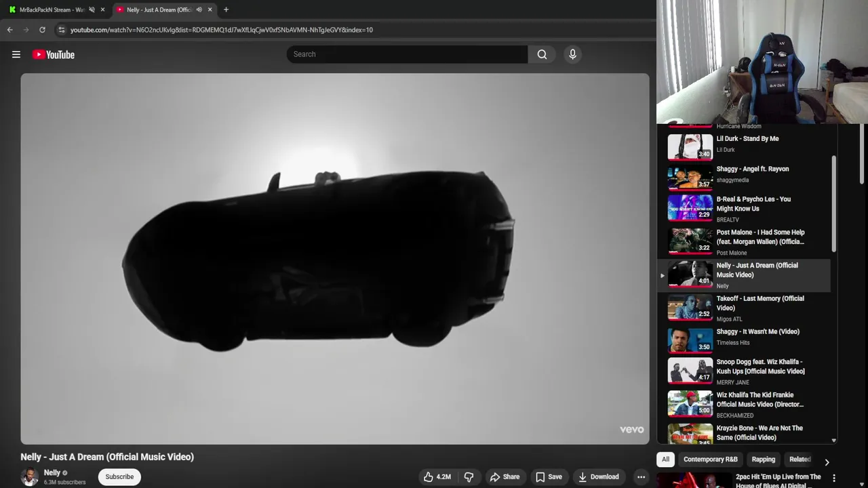
Task: Click the video player area
Action: (x=335, y=258)
